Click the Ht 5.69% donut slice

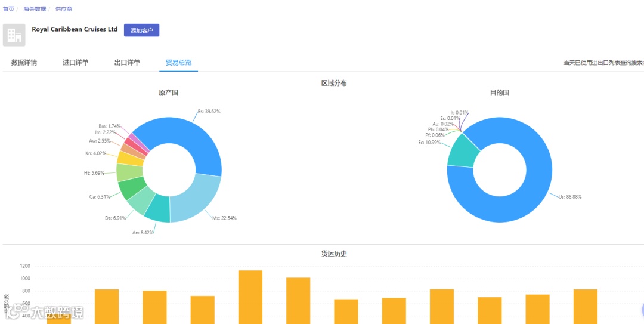point(129,172)
